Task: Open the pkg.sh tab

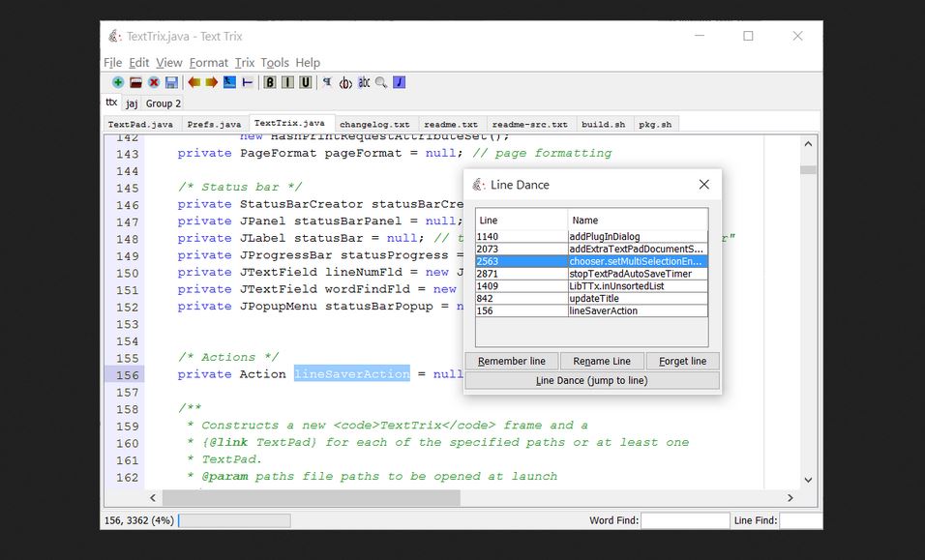Action: pyautogui.click(x=655, y=125)
